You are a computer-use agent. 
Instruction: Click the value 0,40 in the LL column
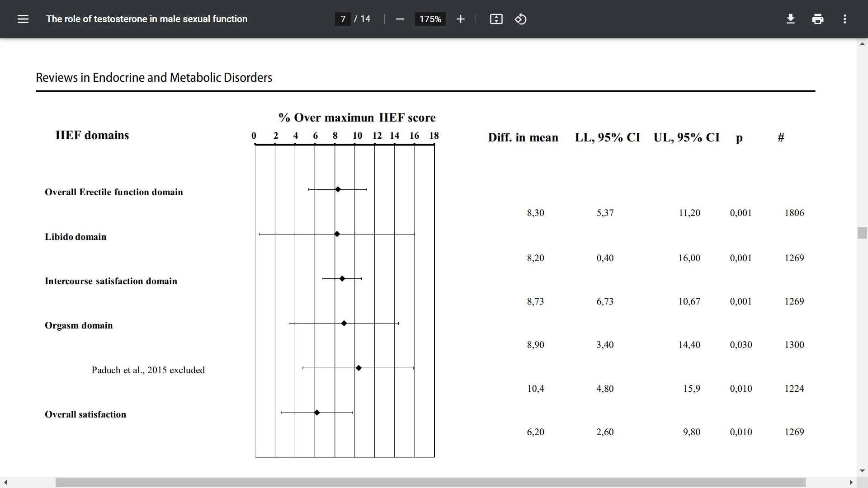pyautogui.click(x=605, y=258)
